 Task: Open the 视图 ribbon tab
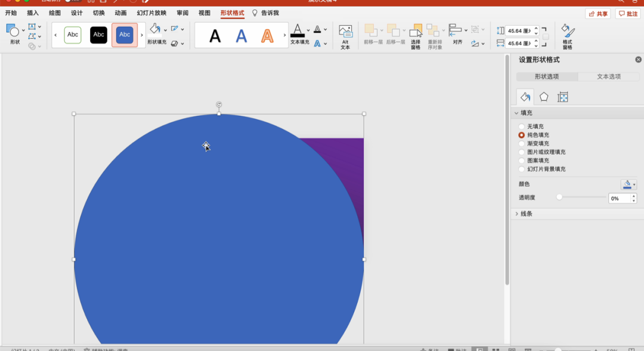(x=205, y=13)
